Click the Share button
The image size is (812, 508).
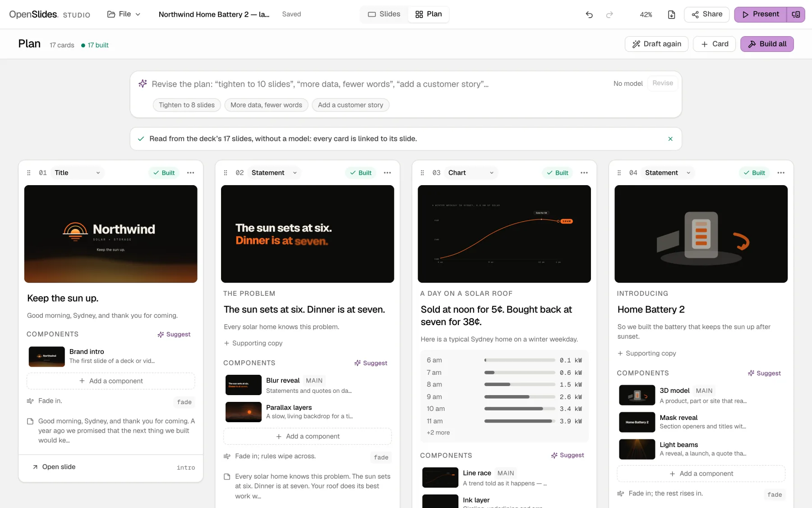click(x=706, y=14)
